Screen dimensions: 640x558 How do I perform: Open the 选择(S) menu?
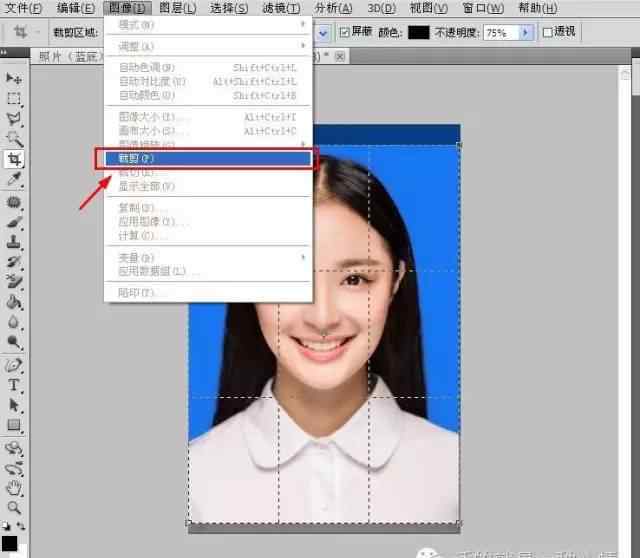[x=229, y=8]
